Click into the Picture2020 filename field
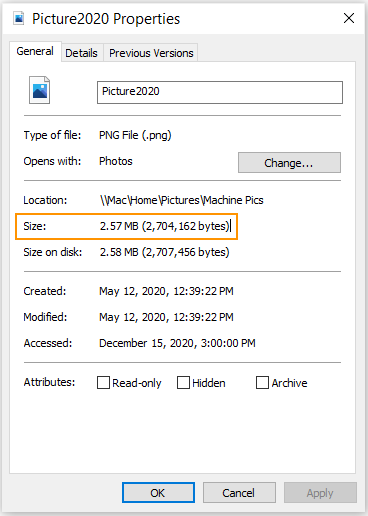This screenshot has height=516, width=368. click(x=220, y=92)
